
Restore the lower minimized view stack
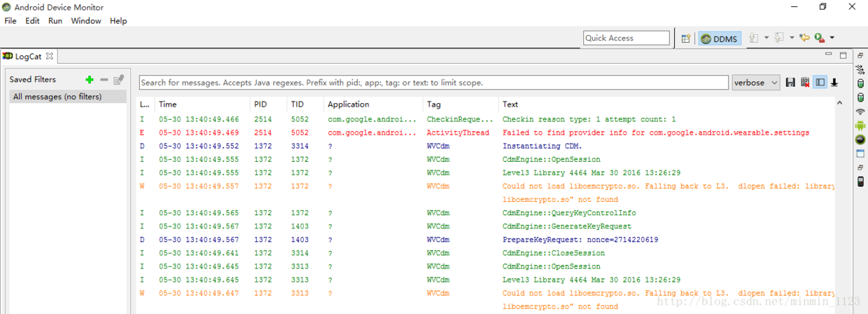860,168
